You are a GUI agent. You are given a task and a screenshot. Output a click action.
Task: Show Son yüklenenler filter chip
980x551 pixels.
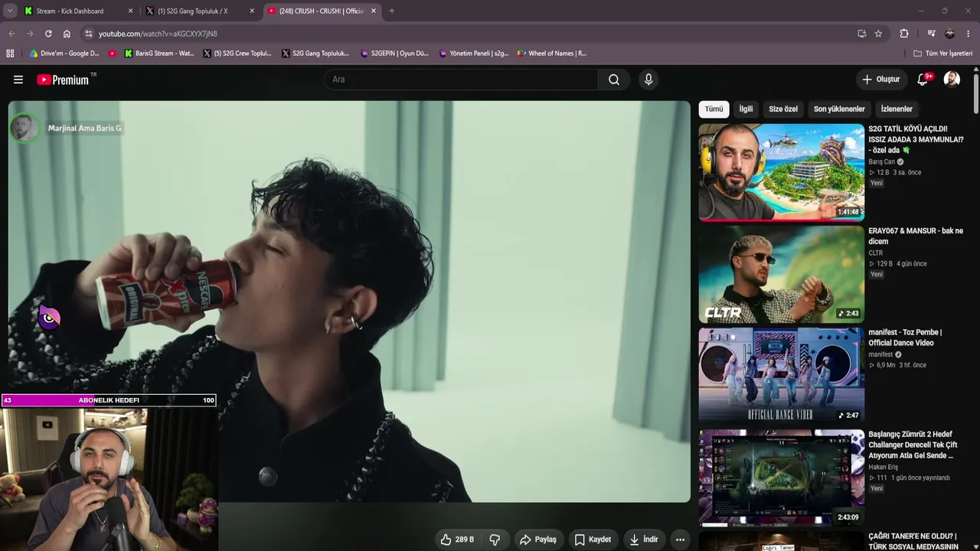point(839,109)
